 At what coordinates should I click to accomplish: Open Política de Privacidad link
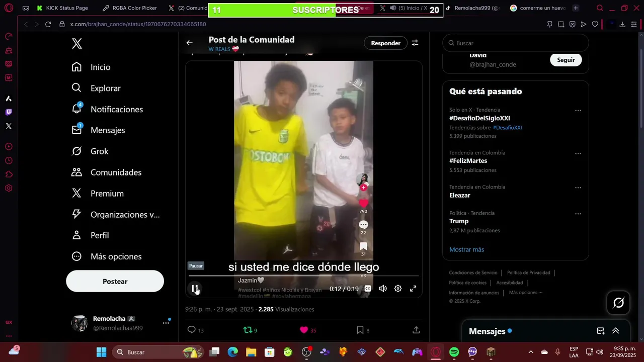(528, 273)
